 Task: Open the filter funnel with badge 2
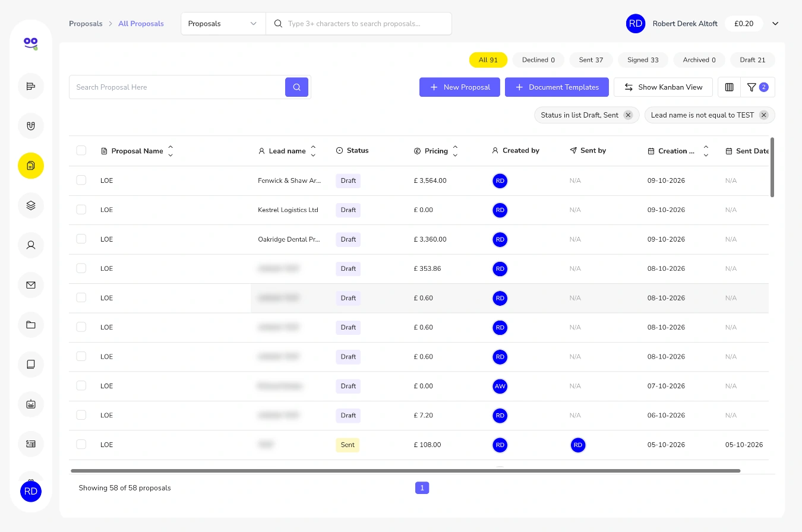click(757, 87)
